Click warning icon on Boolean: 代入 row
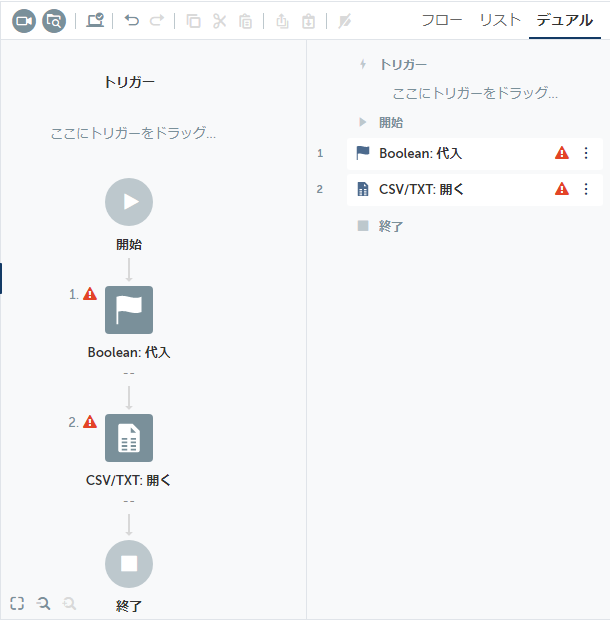 (x=562, y=153)
